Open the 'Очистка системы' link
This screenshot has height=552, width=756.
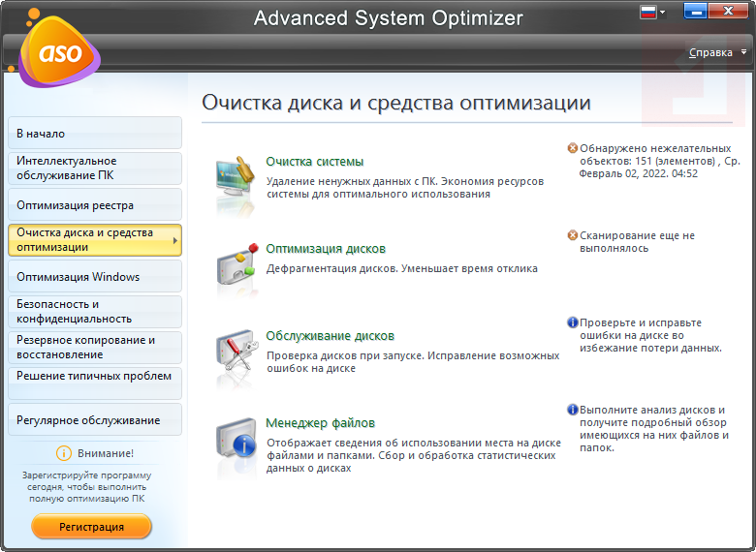tap(315, 162)
